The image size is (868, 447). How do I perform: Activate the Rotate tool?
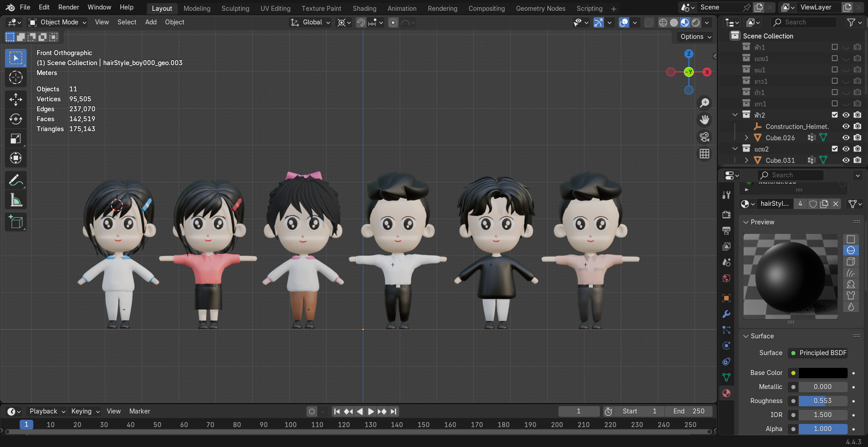pyautogui.click(x=16, y=119)
